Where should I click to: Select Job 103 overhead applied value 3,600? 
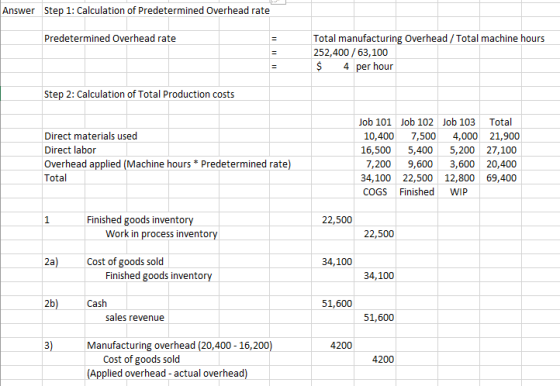point(462,164)
